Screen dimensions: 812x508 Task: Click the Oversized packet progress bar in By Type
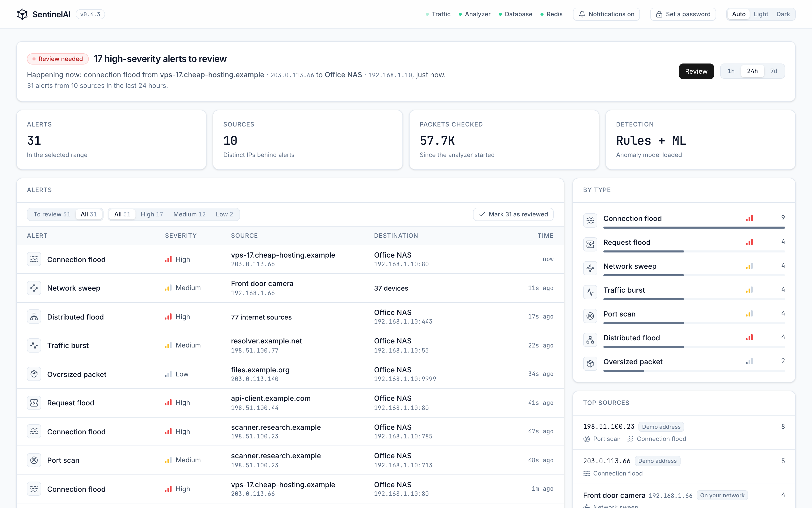pos(694,371)
